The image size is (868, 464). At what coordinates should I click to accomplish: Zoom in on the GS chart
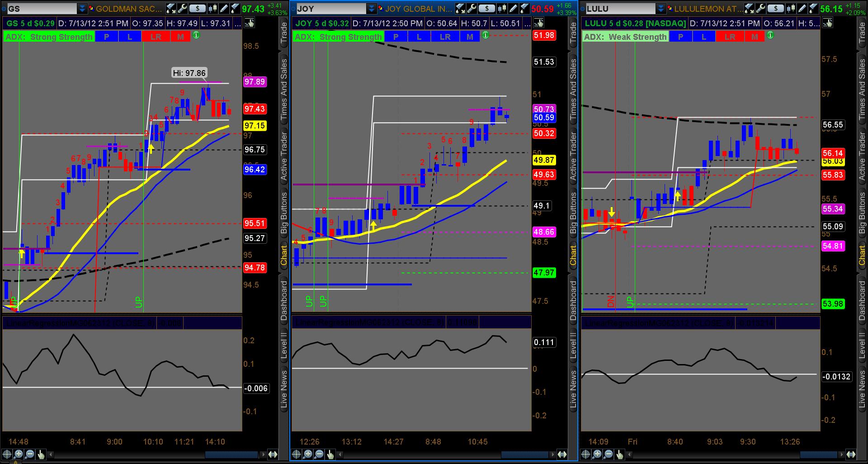coord(19,455)
